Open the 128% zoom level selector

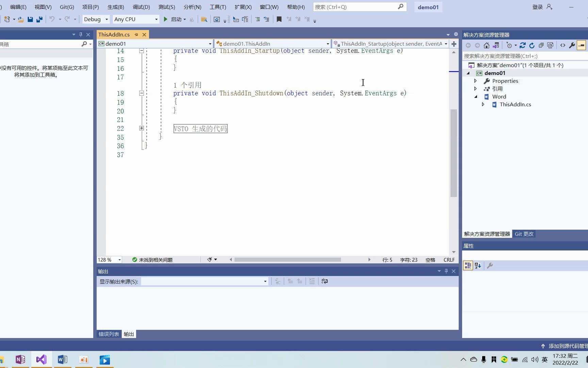click(108, 260)
